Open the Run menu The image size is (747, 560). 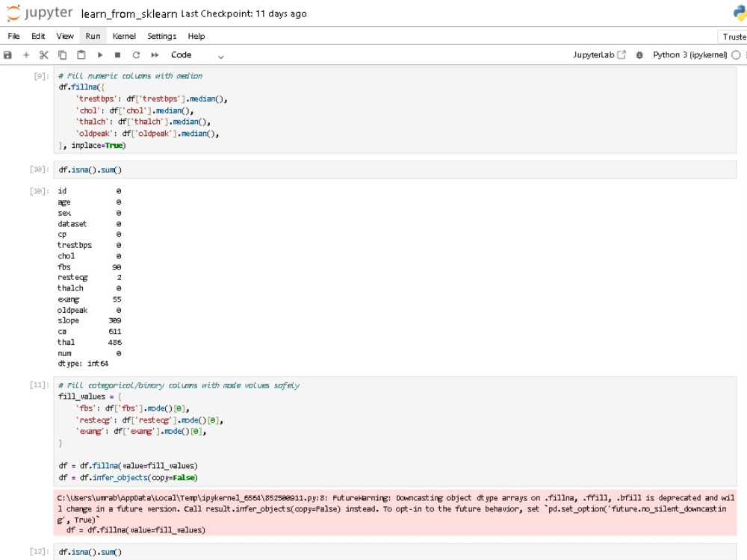tap(93, 36)
